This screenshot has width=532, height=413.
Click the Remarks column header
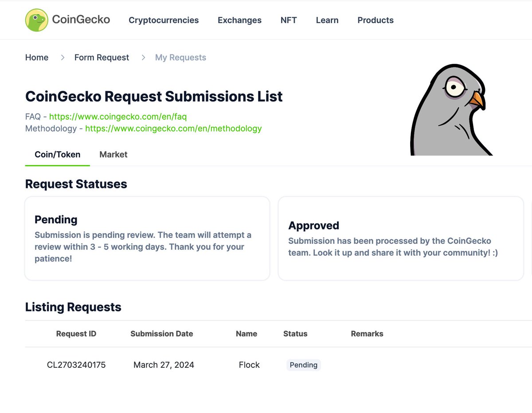(x=367, y=334)
